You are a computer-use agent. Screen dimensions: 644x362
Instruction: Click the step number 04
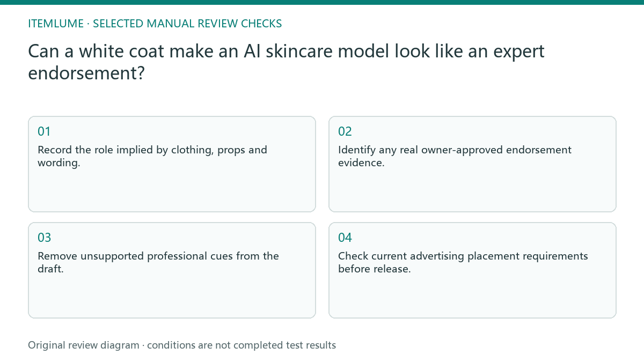pyautogui.click(x=345, y=238)
